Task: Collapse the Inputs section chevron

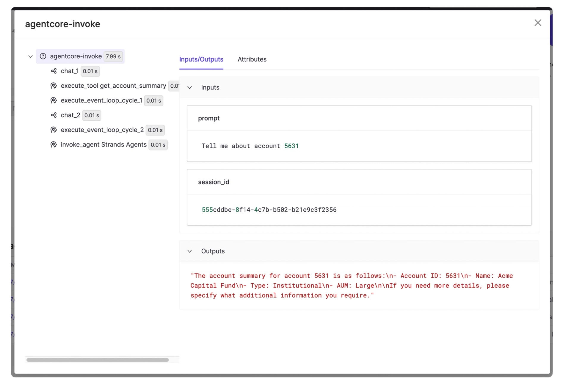Action: tap(189, 87)
